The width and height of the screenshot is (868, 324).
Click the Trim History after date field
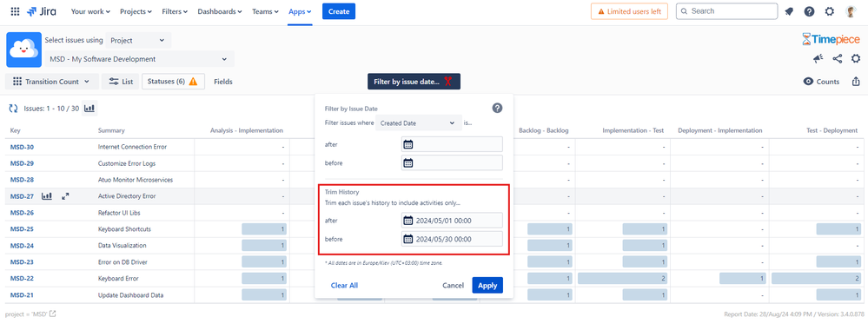(x=452, y=221)
